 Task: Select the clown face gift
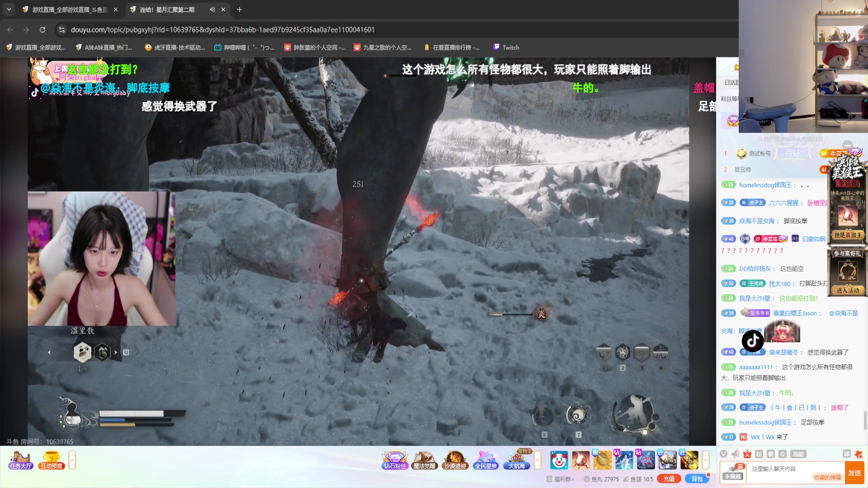tap(559, 460)
